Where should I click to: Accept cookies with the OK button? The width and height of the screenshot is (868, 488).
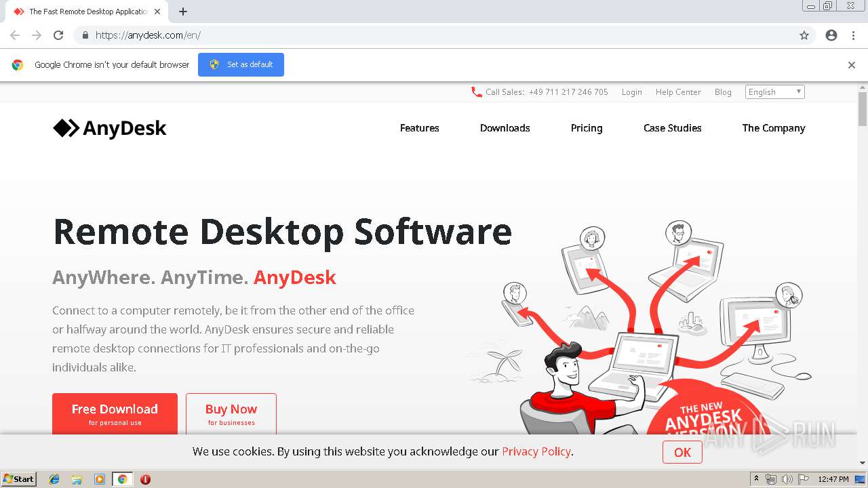point(682,452)
